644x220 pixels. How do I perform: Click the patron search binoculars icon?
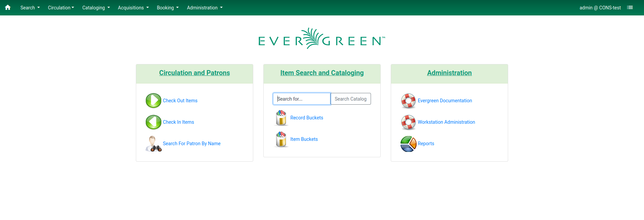tap(153, 144)
